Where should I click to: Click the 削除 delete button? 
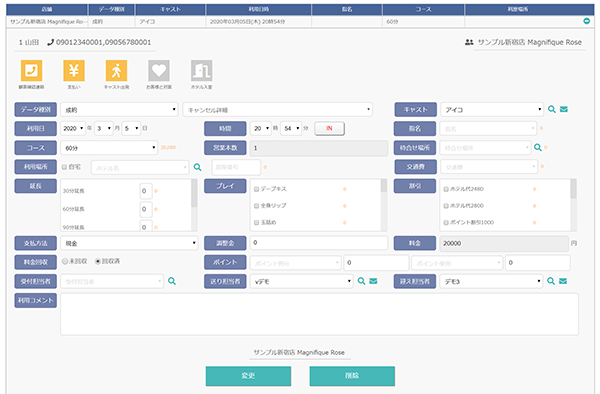[352, 376]
